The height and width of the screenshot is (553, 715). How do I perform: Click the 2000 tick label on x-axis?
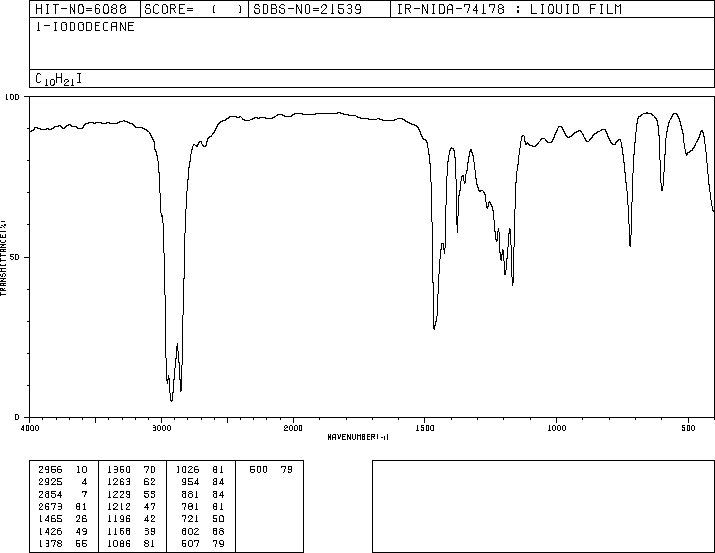coord(293,428)
